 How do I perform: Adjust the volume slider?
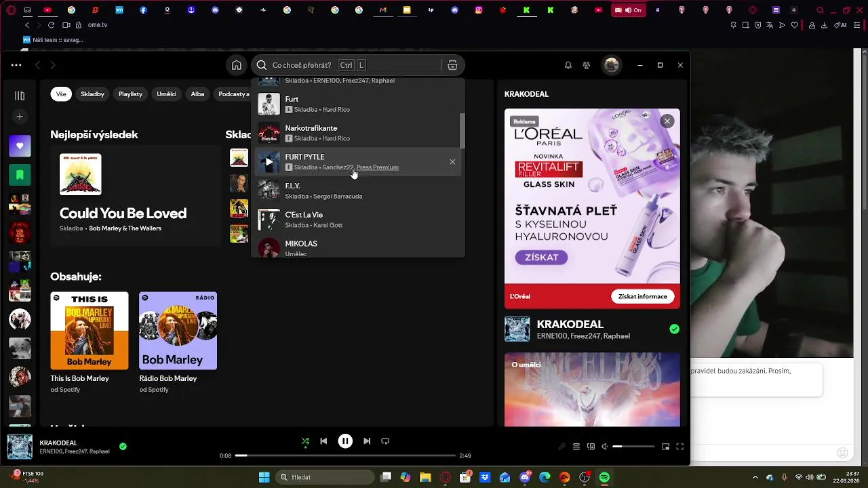click(x=633, y=447)
